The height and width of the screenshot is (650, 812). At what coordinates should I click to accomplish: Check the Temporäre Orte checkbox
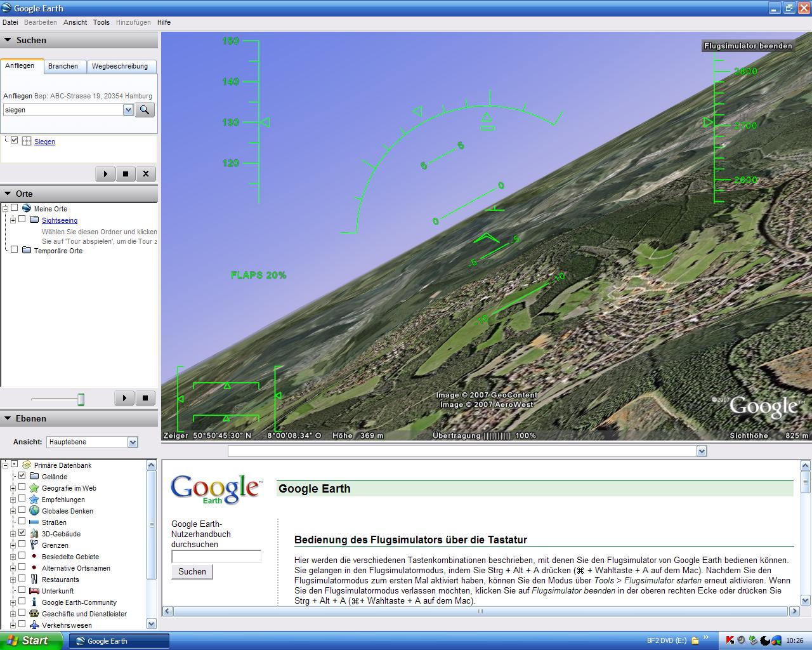[14, 249]
